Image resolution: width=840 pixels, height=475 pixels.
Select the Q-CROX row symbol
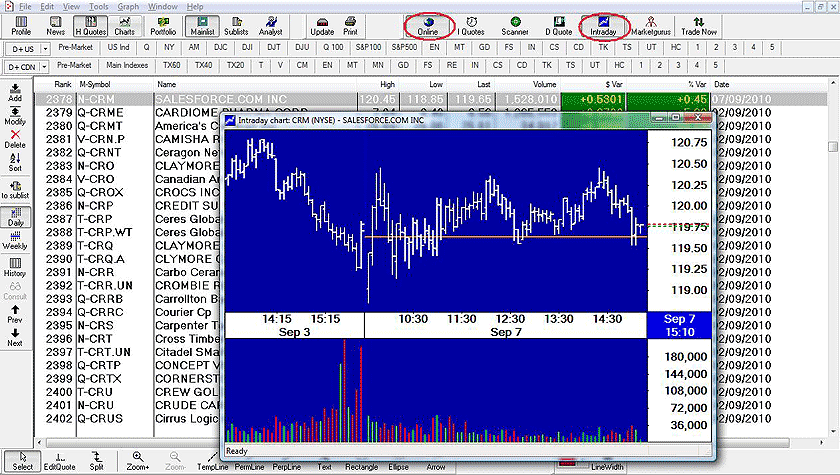pyautogui.click(x=100, y=192)
